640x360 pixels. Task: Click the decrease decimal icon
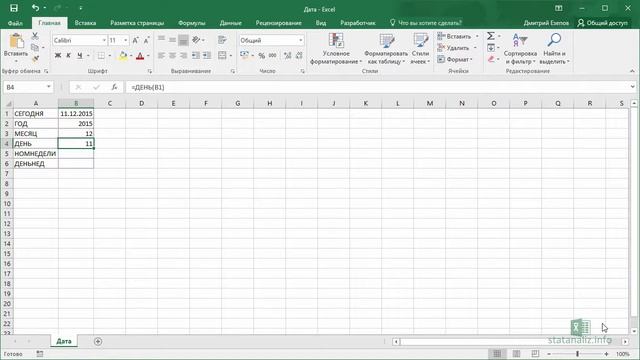click(x=299, y=56)
